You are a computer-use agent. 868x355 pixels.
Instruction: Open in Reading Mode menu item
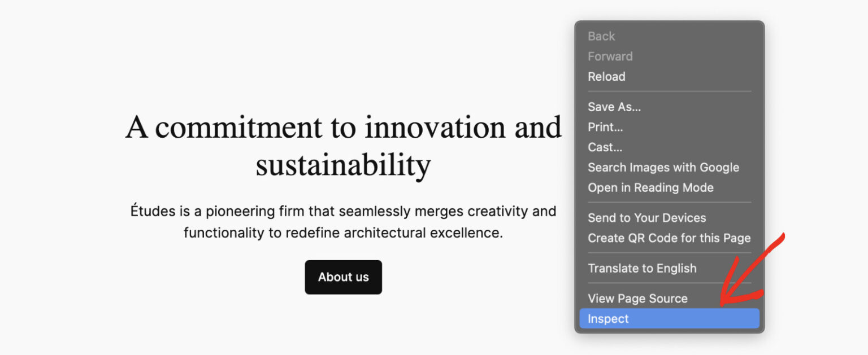point(650,187)
